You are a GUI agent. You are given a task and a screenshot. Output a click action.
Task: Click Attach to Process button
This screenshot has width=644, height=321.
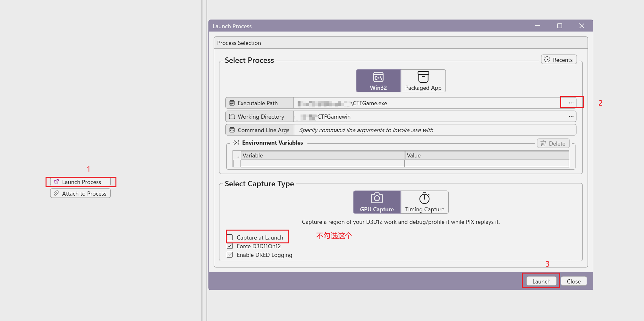(x=80, y=193)
